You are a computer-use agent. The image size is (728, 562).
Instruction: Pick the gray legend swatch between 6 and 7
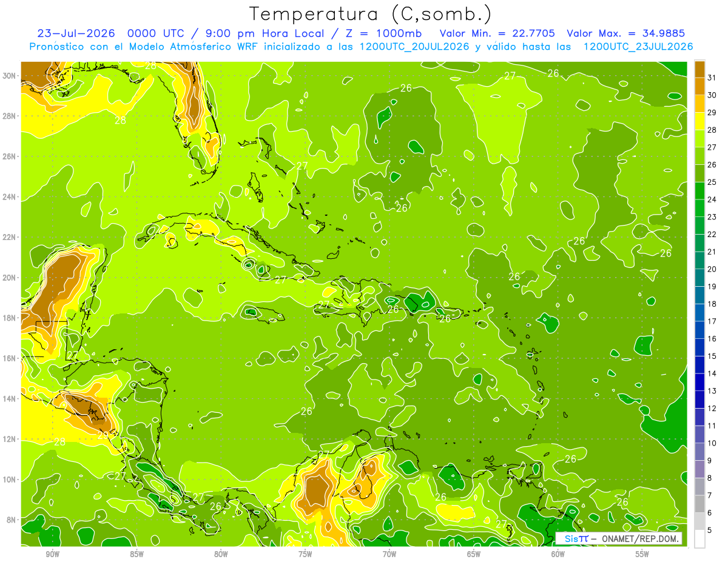pyautogui.click(x=699, y=504)
